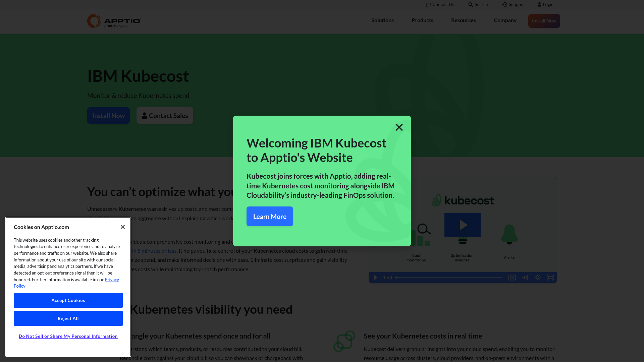The width and height of the screenshot is (644, 362).
Task: Open the Resources navigation menu
Action: click(463, 20)
